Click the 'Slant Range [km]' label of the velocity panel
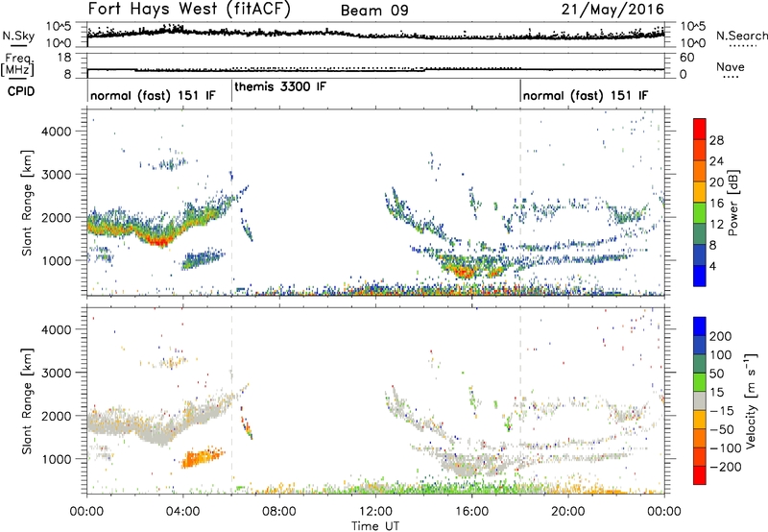Viewport: 768px width, 532px height. point(27,400)
